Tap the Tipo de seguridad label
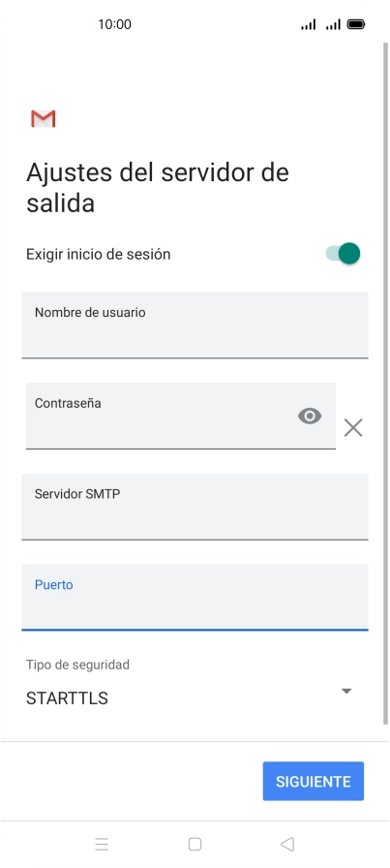This screenshot has width=390, height=868. coord(77,665)
